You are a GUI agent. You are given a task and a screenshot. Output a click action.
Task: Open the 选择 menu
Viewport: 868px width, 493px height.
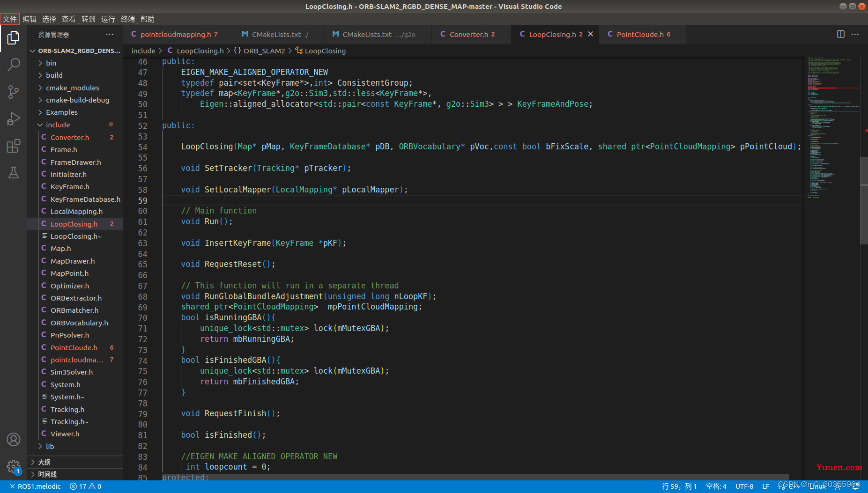49,19
